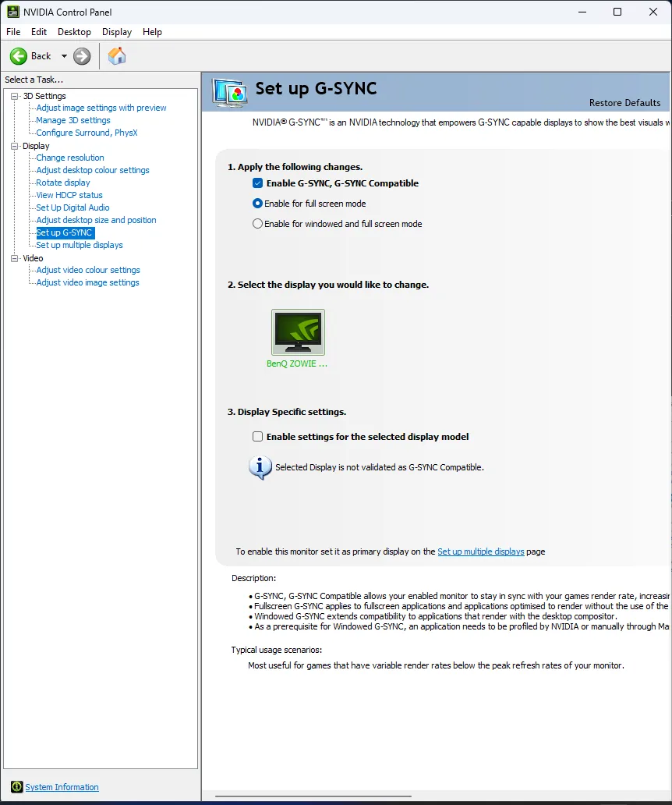Open Change resolution in the task tree
Image resolution: width=672 pixels, height=805 pixels.
(70, 158)
